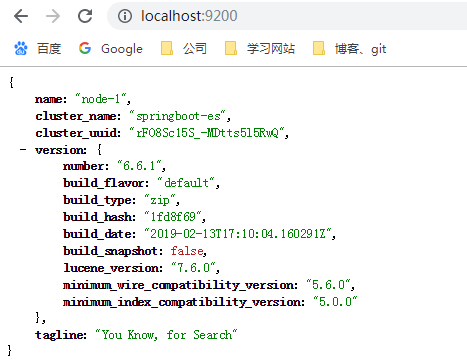Click the version number "6.6.1"
The width and height of the screenshot is (467, 364).
(x=139, y=166)
